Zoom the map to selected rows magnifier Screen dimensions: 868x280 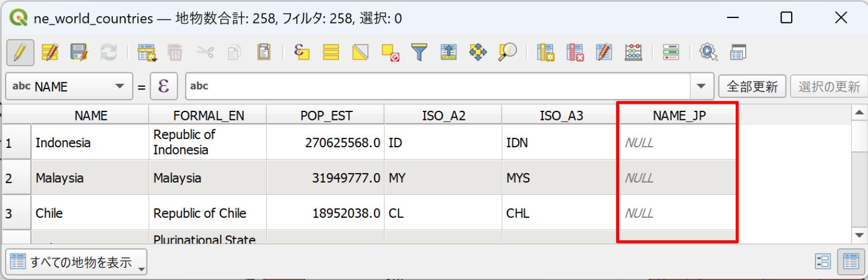(507, 52)
